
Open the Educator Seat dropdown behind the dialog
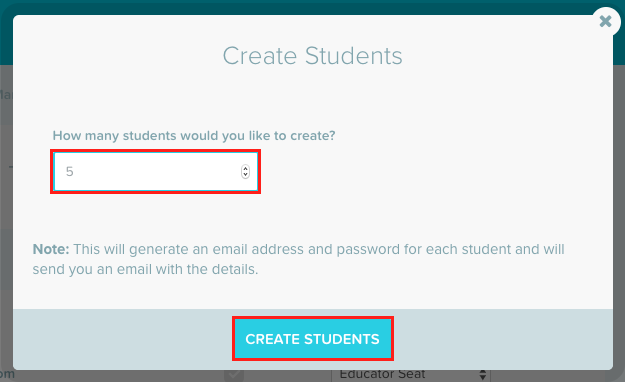tap(411, 375)
